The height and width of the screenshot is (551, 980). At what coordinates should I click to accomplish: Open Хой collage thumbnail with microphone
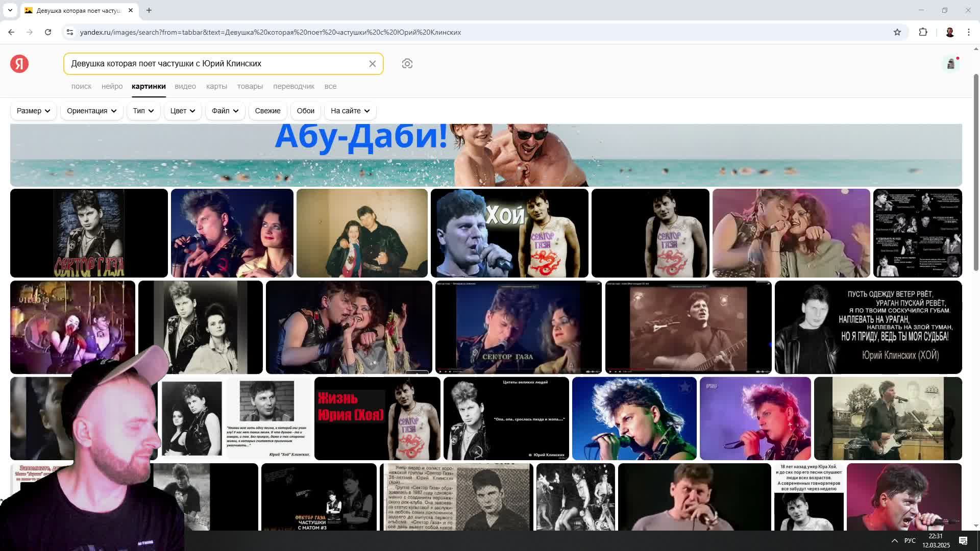click(x=509, y=233)
